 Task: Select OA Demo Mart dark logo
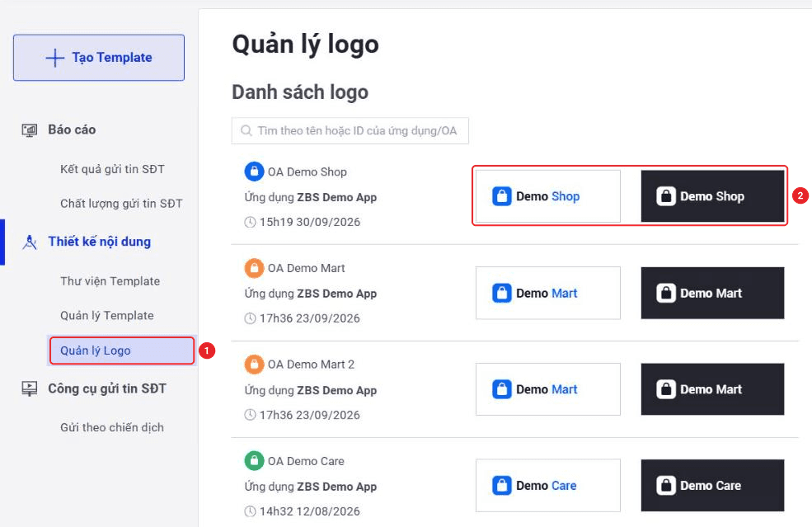[712, 293]
